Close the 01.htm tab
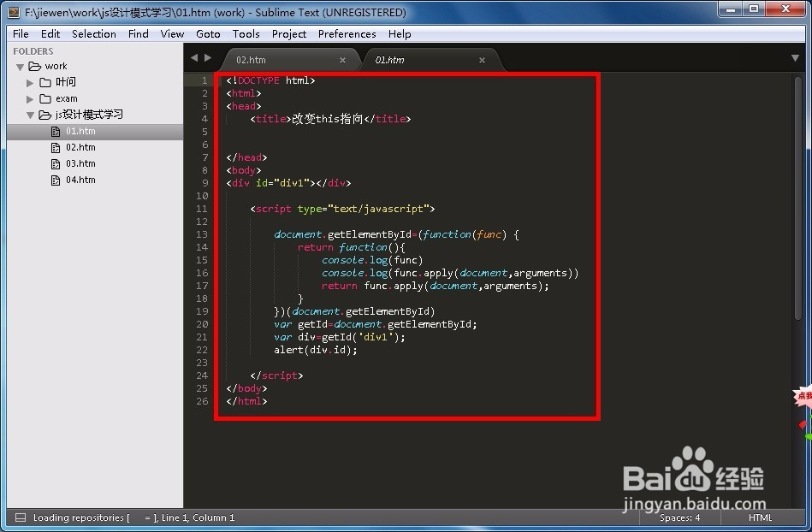Image resolution: width=812 pixels, height=532 pixels. 482,59
